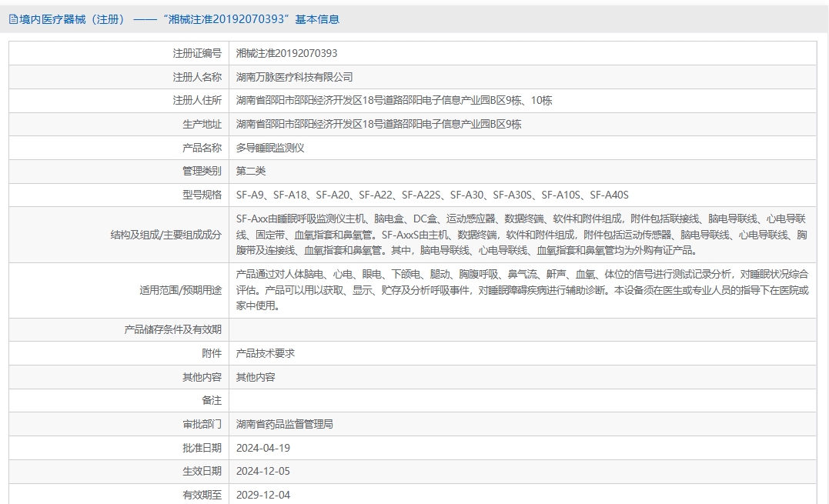
Task: Select company name 湖南万脉医疗科技有限公司
Action: [x=295, y=77]
